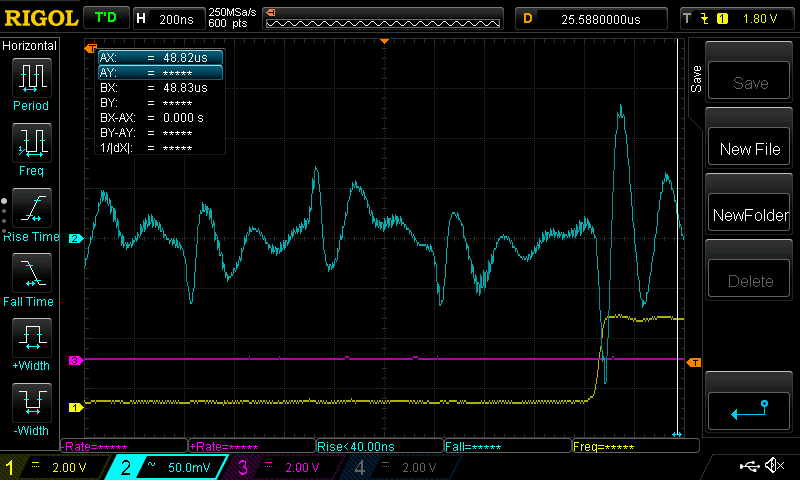Click the 1/|dX| readout row
The image size is (800, 480).
coord(146,148)
